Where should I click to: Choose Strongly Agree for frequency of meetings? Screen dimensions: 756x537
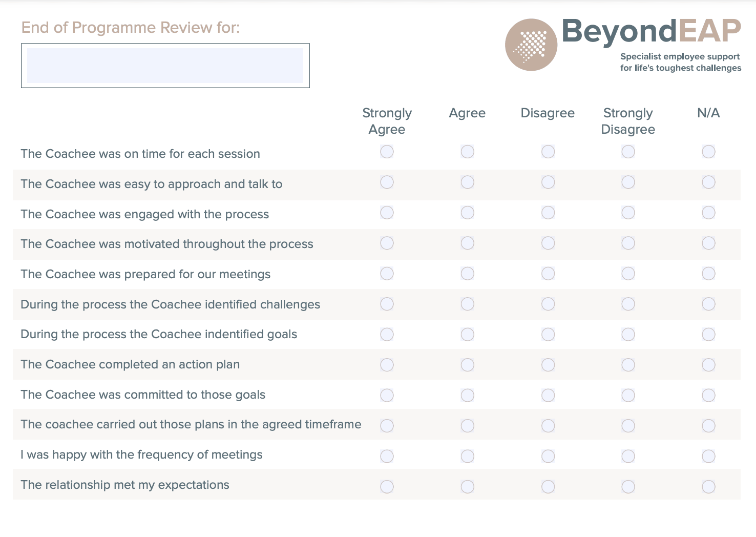pos(387,456)
